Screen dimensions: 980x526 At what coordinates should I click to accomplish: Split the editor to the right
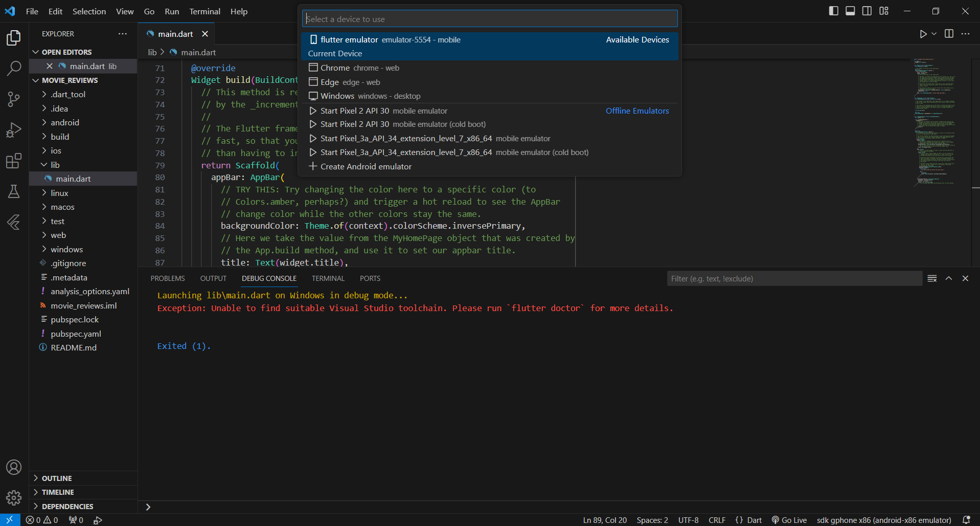coord(949,34)
